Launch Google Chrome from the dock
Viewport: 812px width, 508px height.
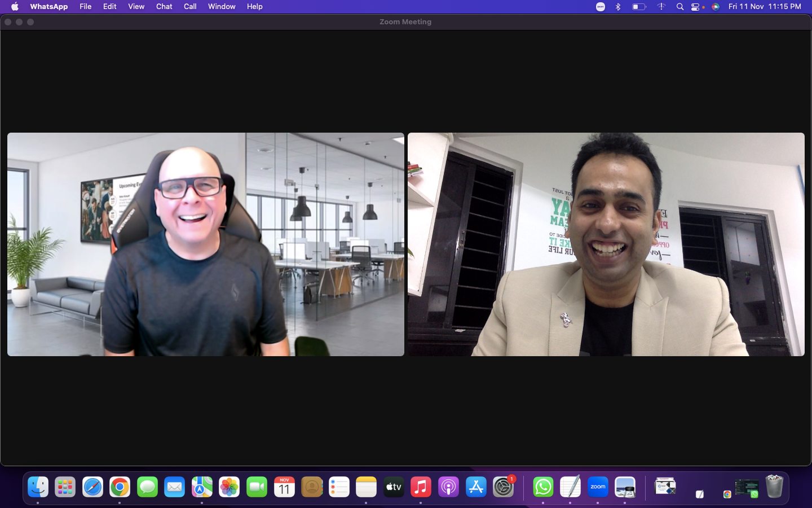coord(120,487)
